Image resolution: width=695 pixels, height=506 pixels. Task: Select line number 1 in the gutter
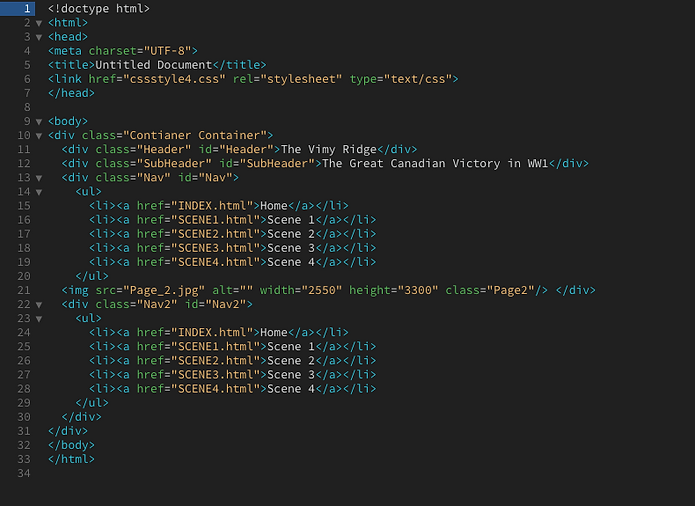click(27, 8)
